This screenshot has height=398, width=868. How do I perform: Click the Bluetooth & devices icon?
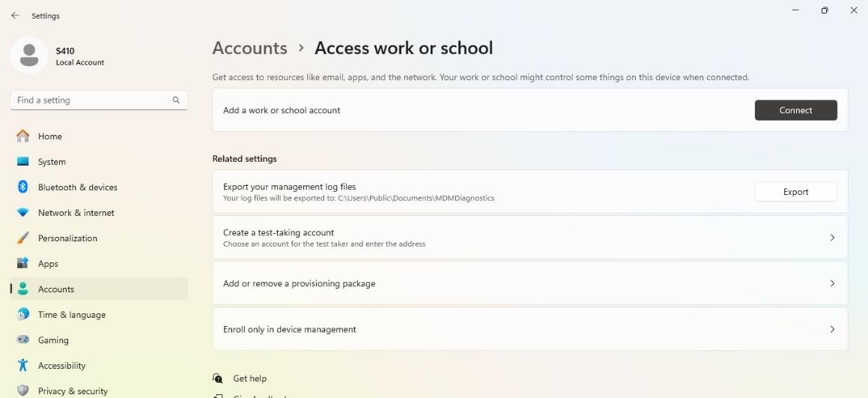coord(23,187)
